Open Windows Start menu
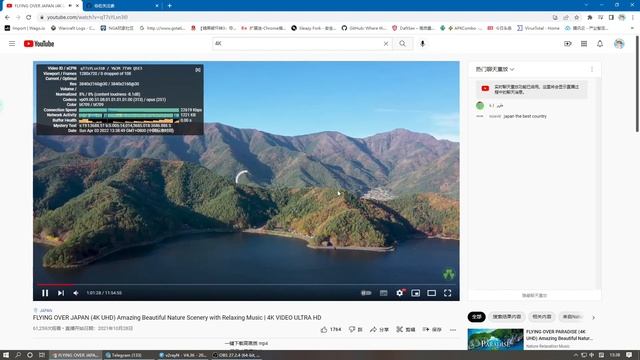Image resolution: width=640 pixels, height=360 pixels. pos(6,355)
